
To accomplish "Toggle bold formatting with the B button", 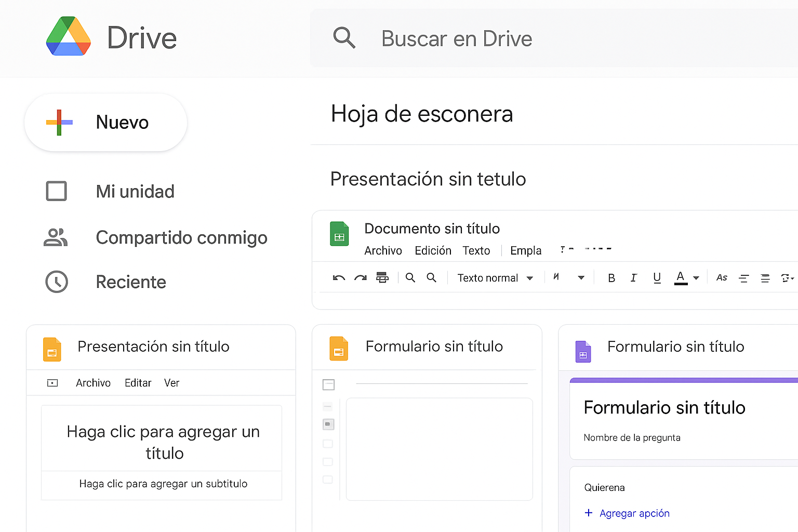I will pos(611,278).
